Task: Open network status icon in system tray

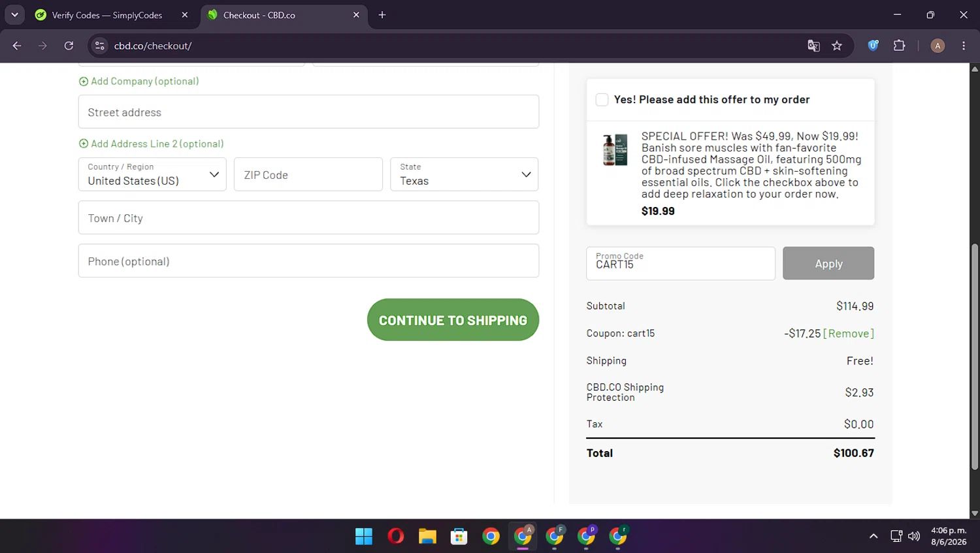Action: point(896,536)
